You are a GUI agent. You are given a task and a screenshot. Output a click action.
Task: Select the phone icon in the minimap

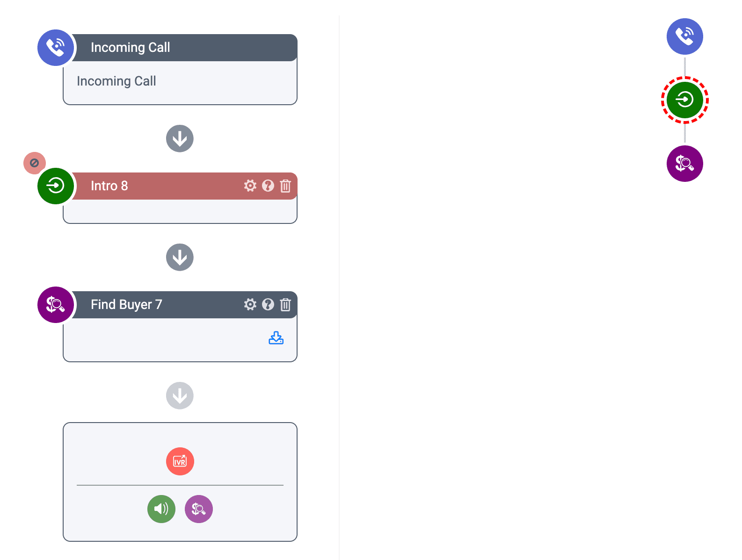pyautogui.click(x=684, y=36)
